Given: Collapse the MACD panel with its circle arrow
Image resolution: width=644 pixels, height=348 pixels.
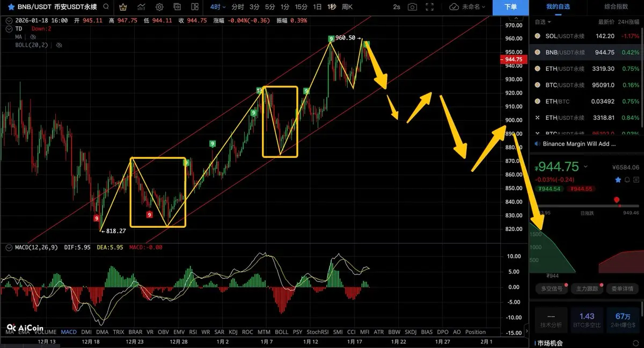Looking at the screenshot, I should (8, 248).
